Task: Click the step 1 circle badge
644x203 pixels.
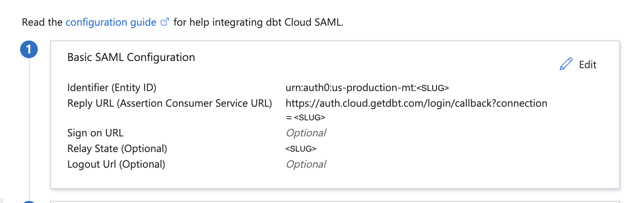Action: [29, 49]
